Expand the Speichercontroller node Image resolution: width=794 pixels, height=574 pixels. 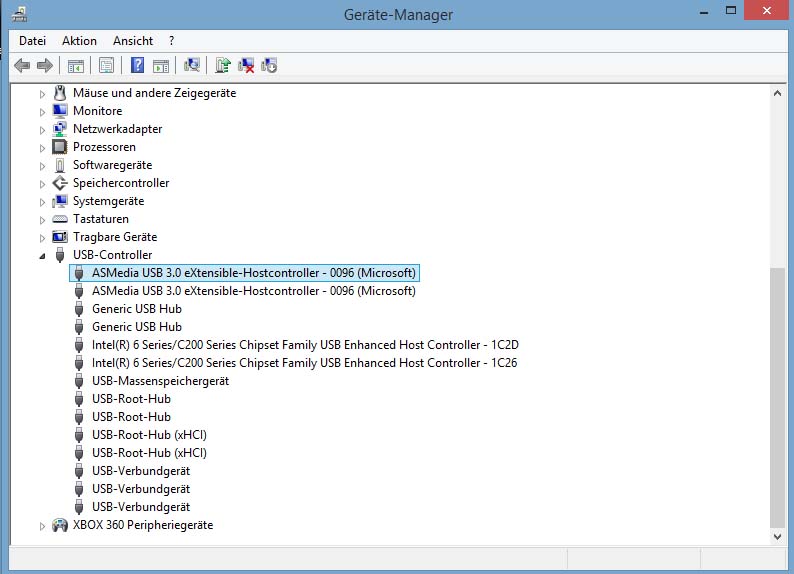(43, 184)
